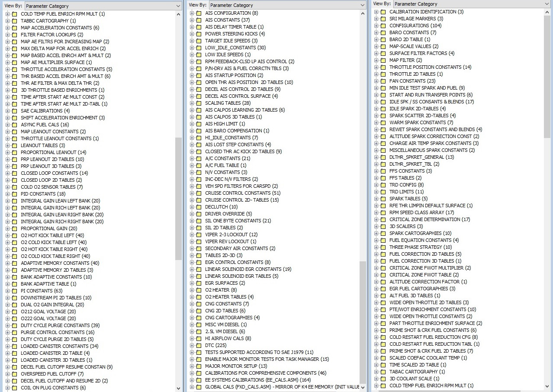Click the folder icon beside CONFIGURATIONS (104)

tap(383, 26)
